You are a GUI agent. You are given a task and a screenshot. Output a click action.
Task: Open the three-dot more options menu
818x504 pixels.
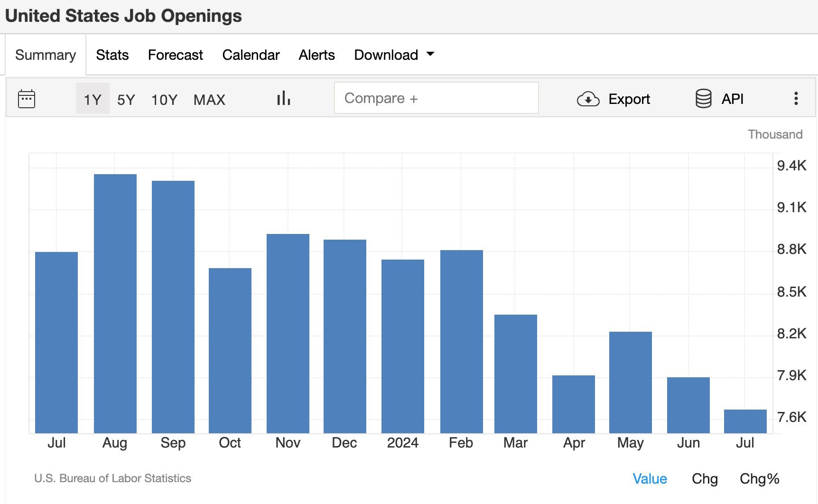[796, 99]
